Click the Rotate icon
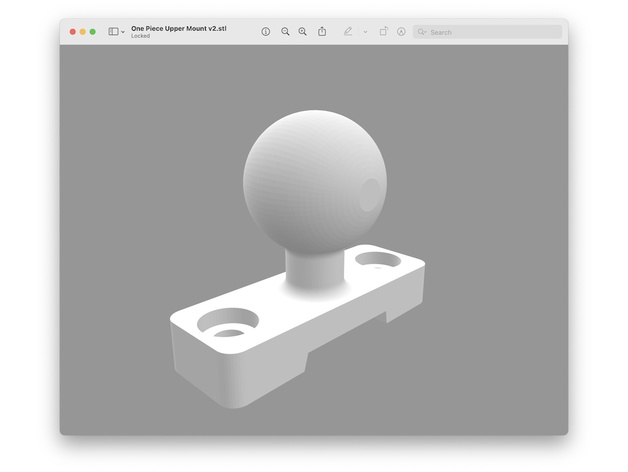Screen dimensions: 628x472 coord(383,32)
